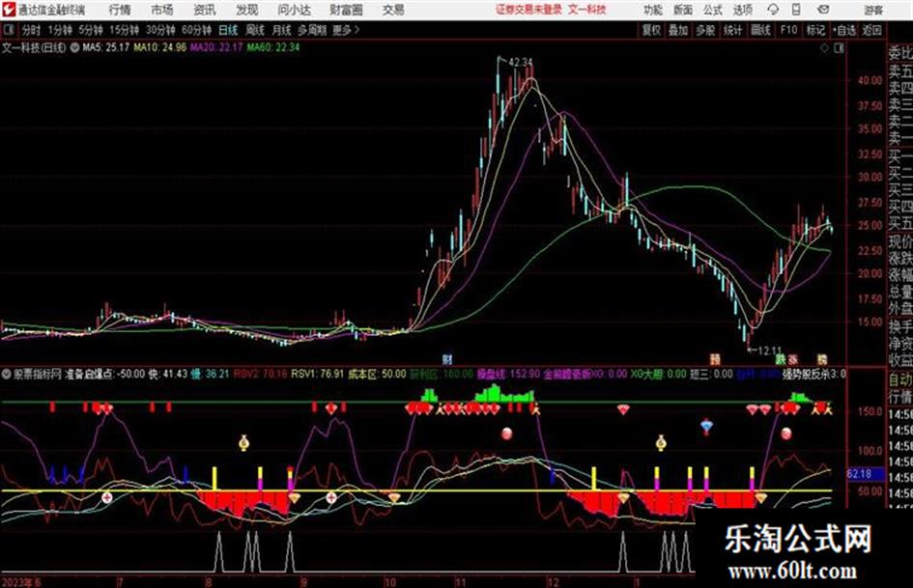Open the 行情 menu

coord(120,10)
